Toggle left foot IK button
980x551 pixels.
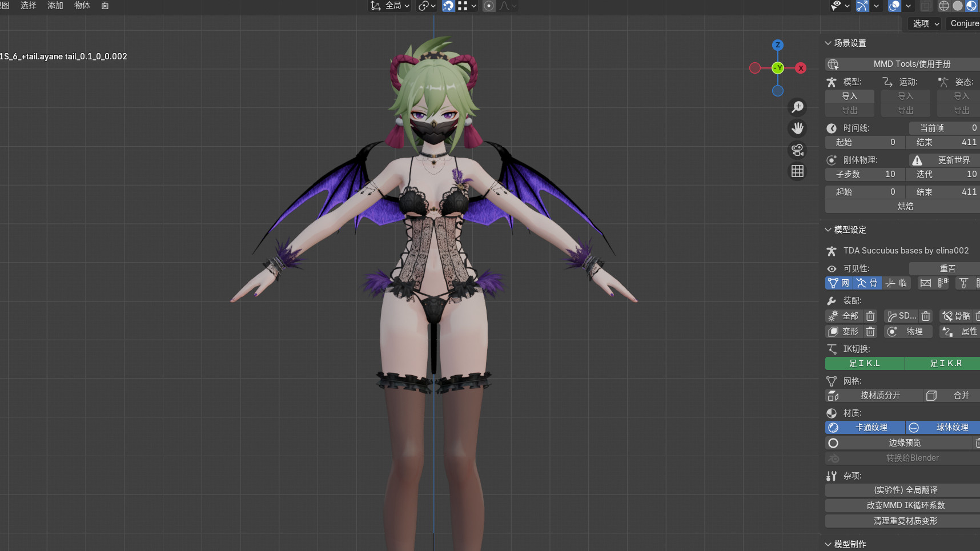865,363
